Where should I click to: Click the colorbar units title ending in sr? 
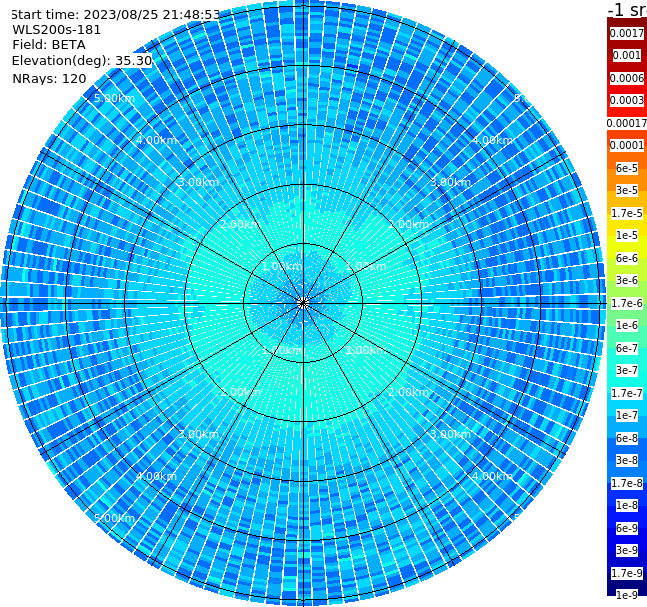(x=627, y=9)
